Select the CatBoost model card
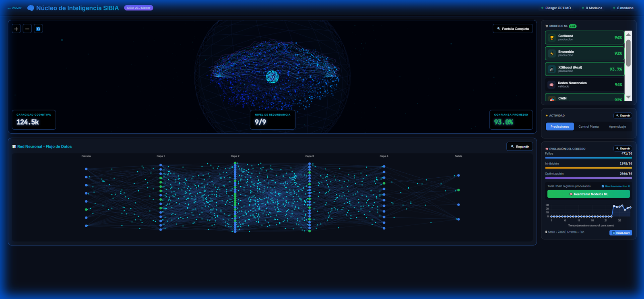644x299 pixels. click(584, 37)
